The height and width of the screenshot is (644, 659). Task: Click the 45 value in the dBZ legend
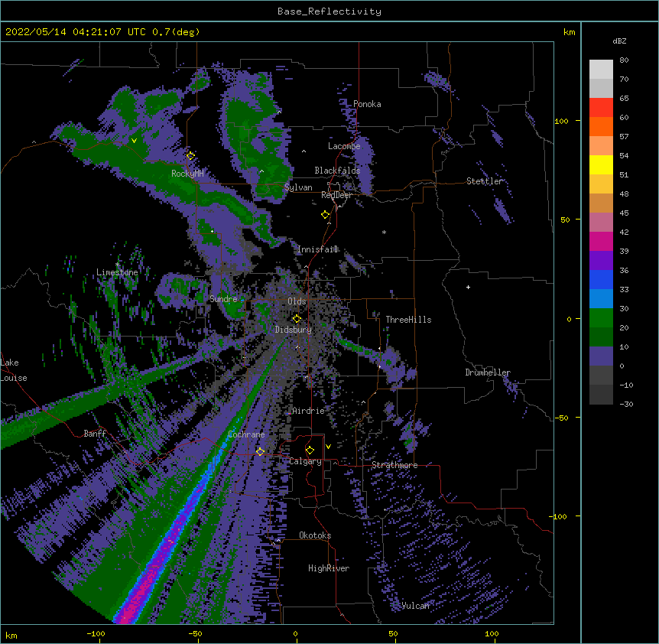click(624, 213)
